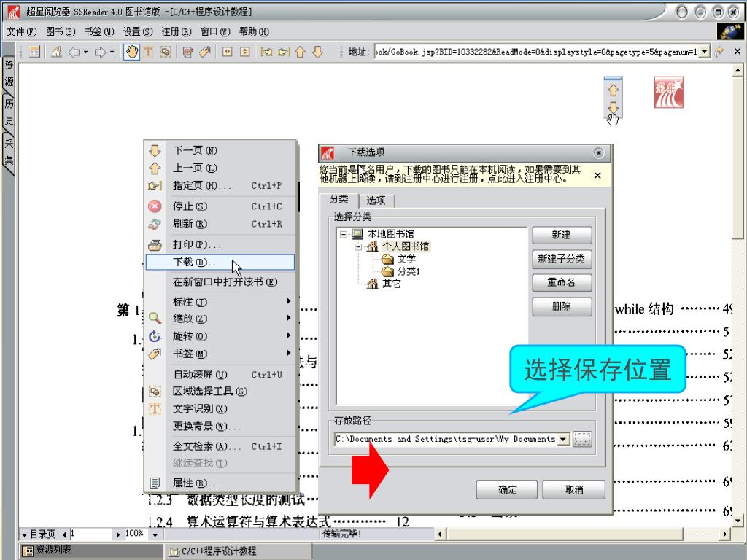Image resolution: width=747 pixels, height=560 pixels.
Task: Open the 资源 side panel tab
Action: pos(9,73)
